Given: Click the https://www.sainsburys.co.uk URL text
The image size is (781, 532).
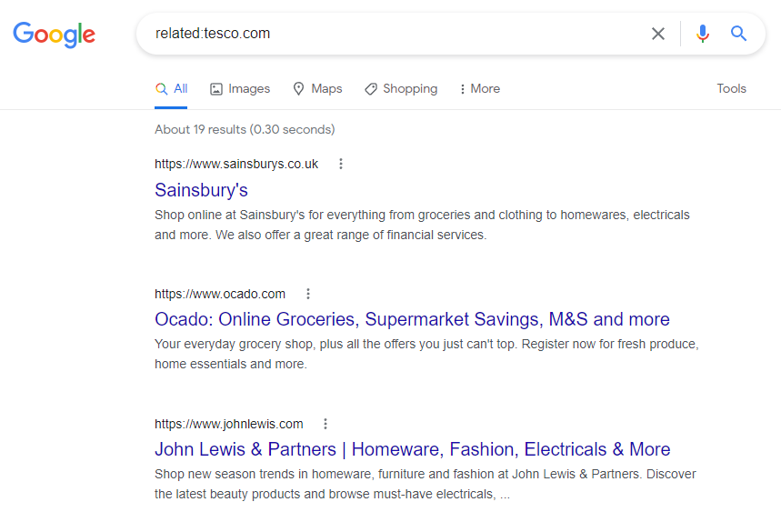Looking at the screenshot, I should click(x=236, y=164).
